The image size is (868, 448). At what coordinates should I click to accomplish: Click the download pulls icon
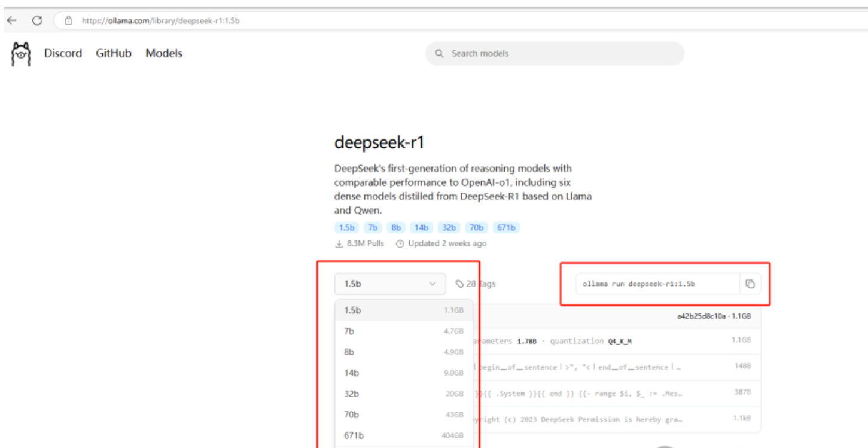339,243
